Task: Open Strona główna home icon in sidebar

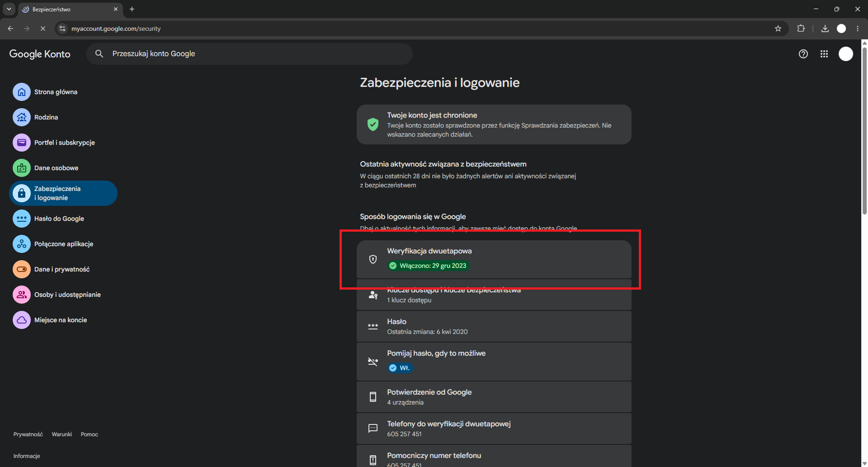Action: [22, 92]
